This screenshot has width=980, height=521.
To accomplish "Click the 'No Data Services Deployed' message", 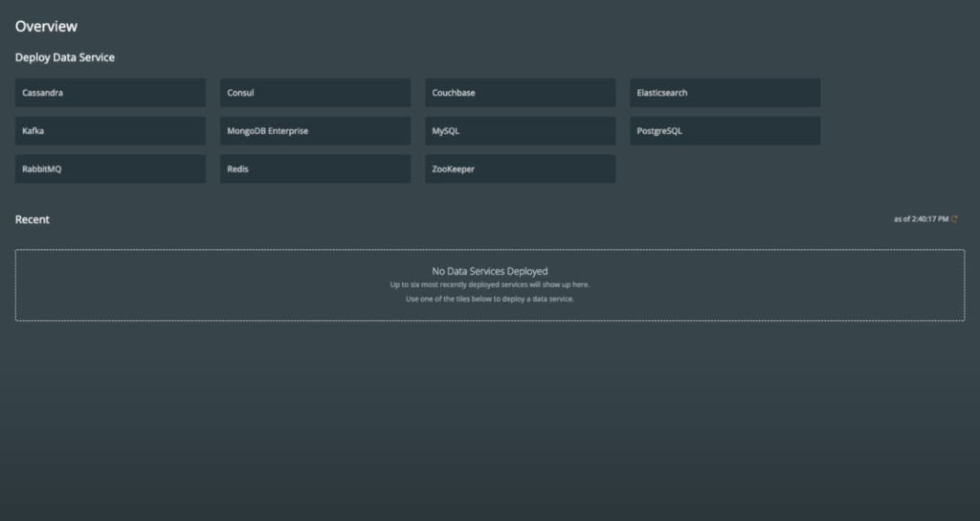I will [x=490, y=271].
